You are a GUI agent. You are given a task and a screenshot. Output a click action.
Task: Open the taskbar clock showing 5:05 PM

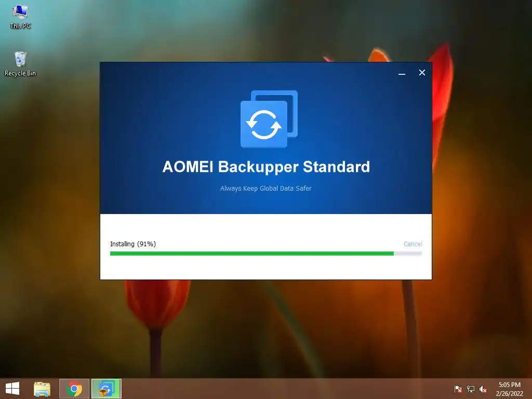pyautogui.click(x=509, y=389)
